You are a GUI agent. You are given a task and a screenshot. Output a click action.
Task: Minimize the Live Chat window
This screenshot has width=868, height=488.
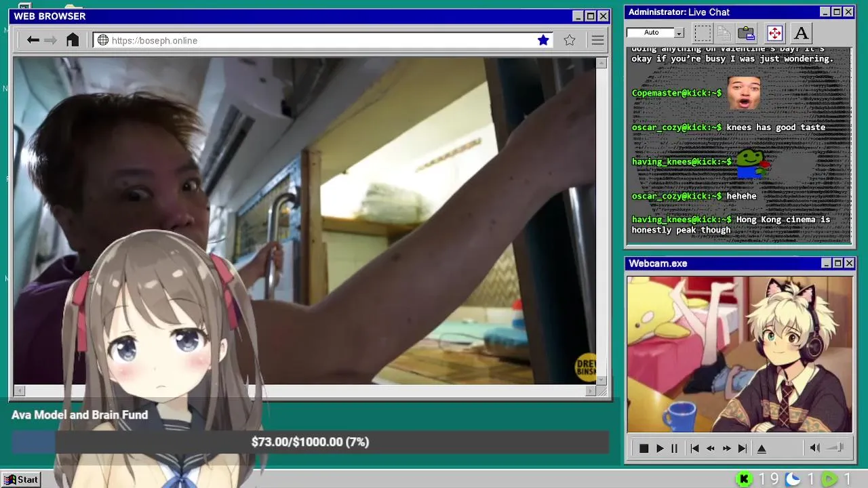[825, 12]
